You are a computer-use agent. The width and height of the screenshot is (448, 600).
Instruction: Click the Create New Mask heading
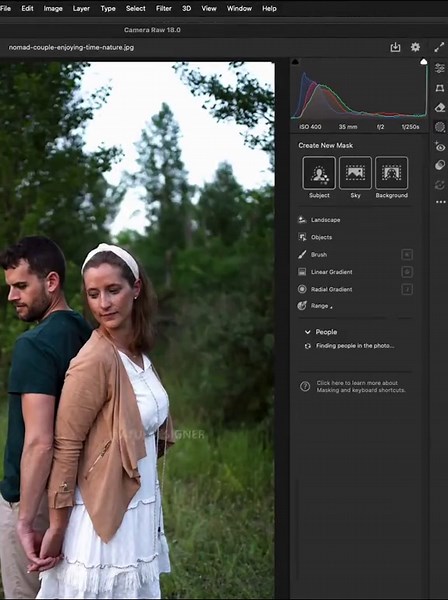pos(325,145)
